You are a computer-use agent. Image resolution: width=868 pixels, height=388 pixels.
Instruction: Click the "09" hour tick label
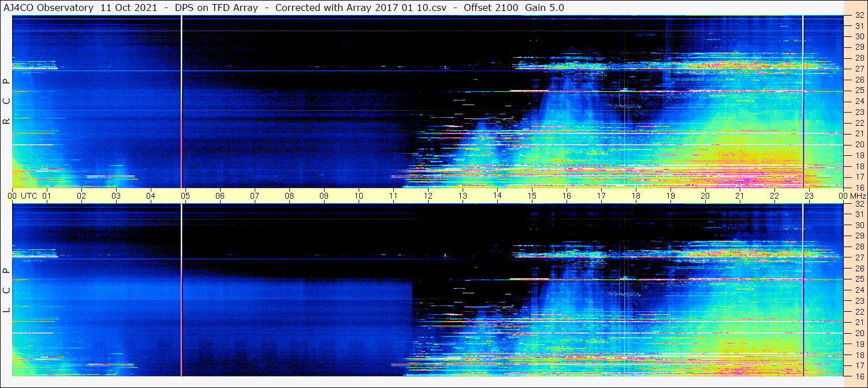click(x=324, y=196)
